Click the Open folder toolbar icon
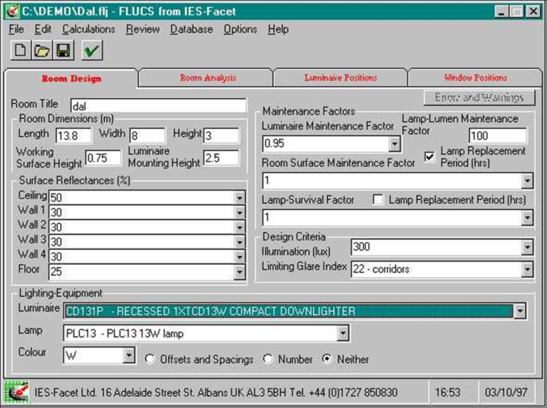 click(42, 51)
